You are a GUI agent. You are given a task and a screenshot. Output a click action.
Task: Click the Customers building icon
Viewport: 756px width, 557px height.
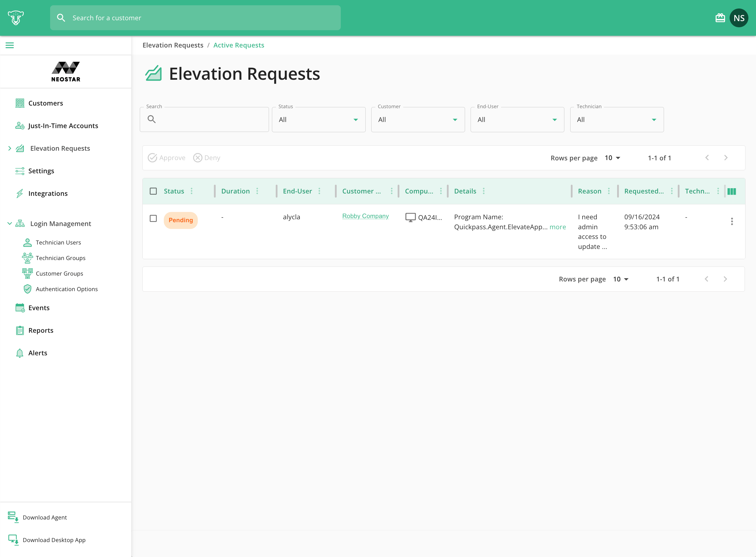tap(20, 103)
